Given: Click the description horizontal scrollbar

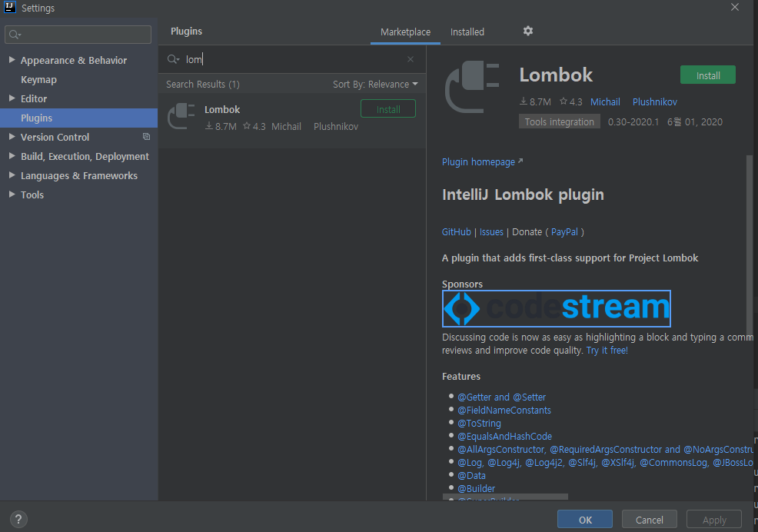Looking at the screenshot, I should coord(505,497).
